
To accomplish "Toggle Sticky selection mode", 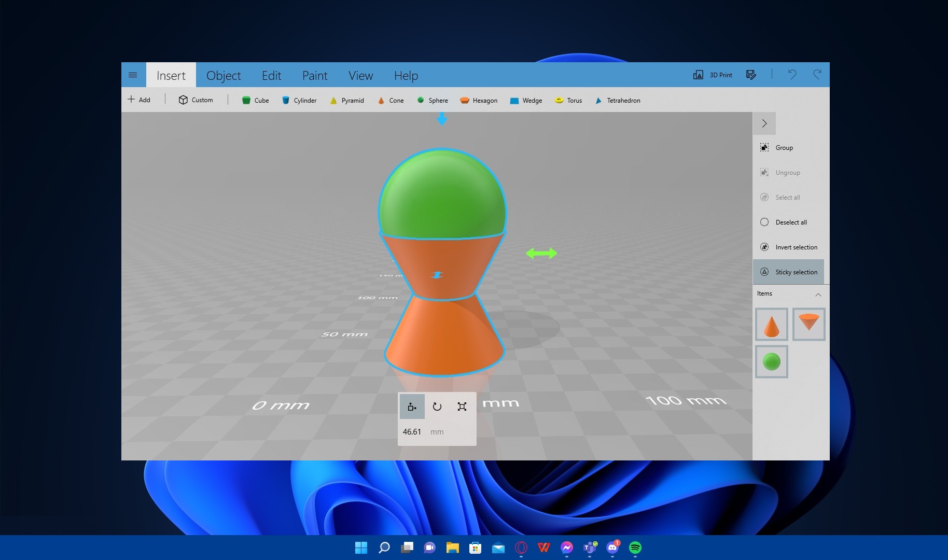I will [788, 272].
